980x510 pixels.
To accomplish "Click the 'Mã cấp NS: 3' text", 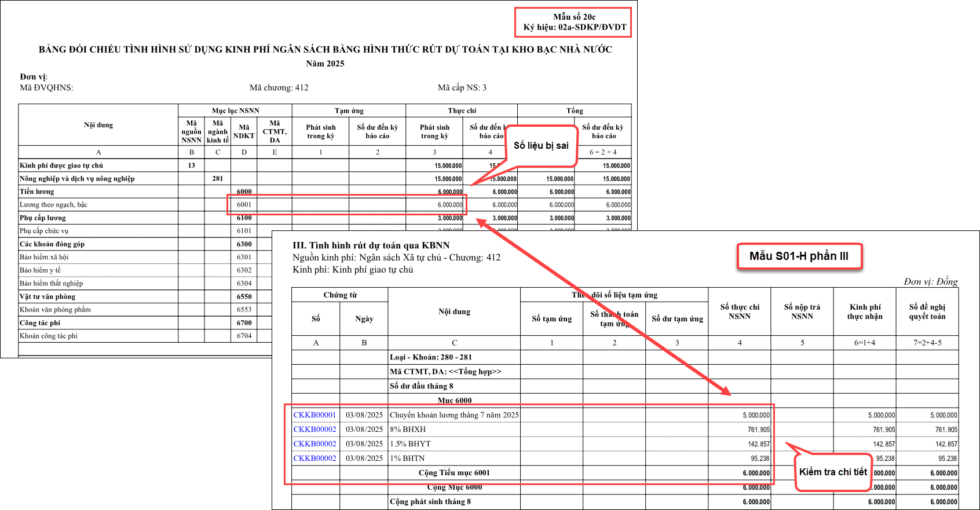I will [x=462, y=88].
